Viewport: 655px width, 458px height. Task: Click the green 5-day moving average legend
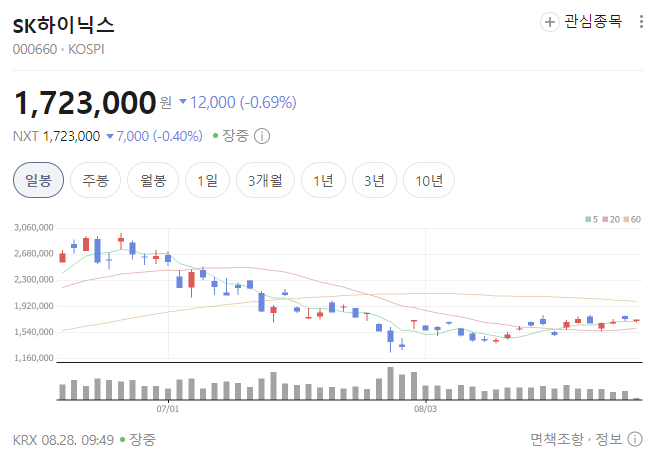[592, 219]
